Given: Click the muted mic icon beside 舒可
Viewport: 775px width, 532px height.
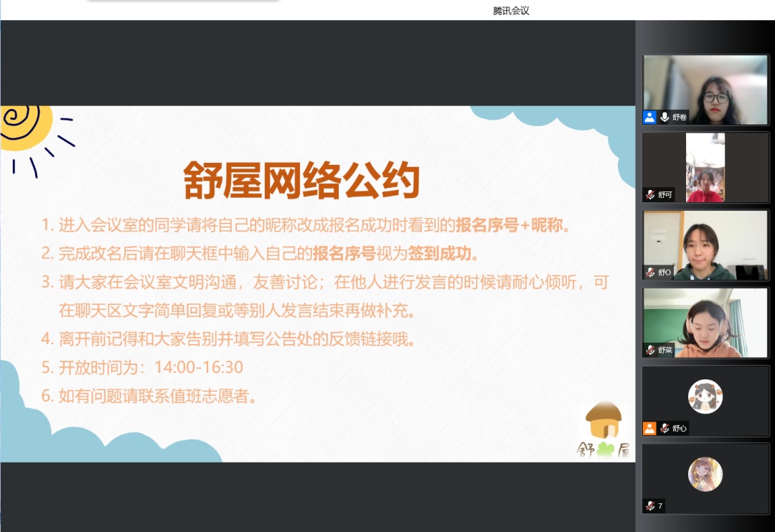Looking at the screenshot, I should (x=650, y=194).
